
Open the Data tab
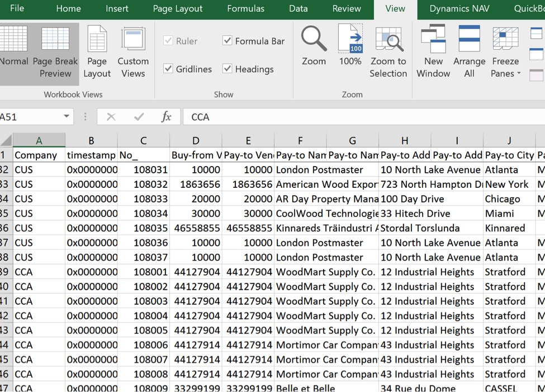[298, 8]
